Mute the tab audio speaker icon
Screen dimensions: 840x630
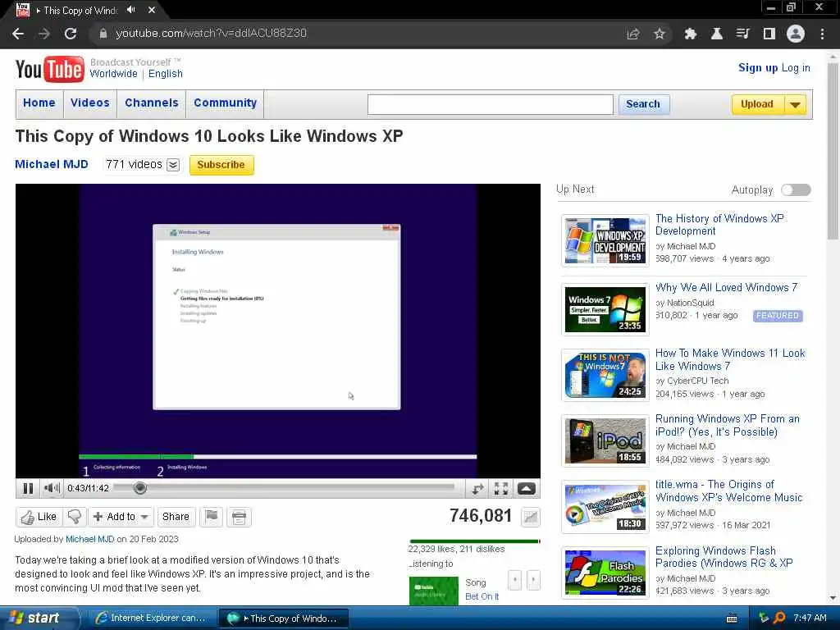(131, 10)
